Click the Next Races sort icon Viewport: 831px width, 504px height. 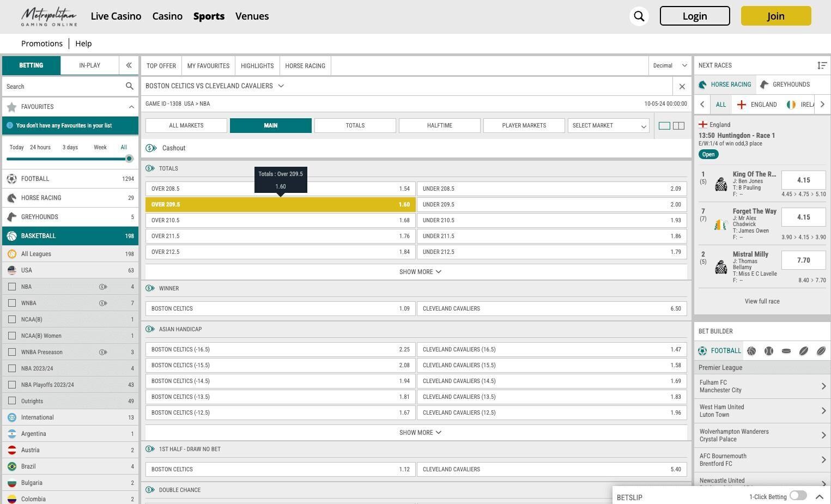822,65
